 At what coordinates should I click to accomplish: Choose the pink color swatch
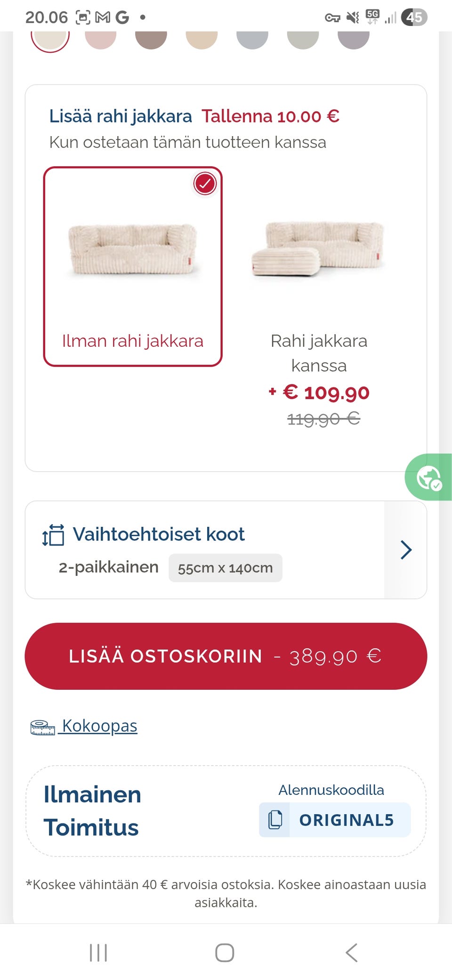(101, 38)
